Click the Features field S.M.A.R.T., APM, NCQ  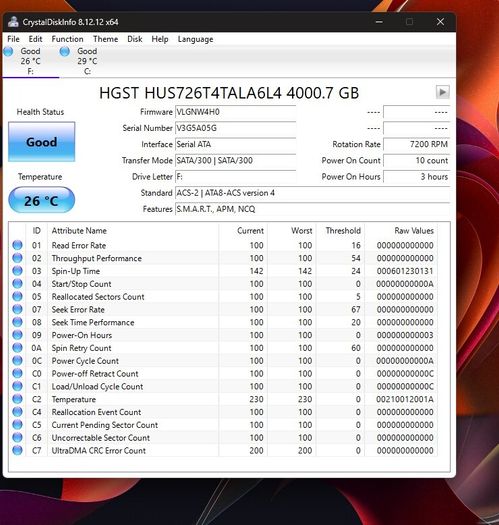click(312, 209)
